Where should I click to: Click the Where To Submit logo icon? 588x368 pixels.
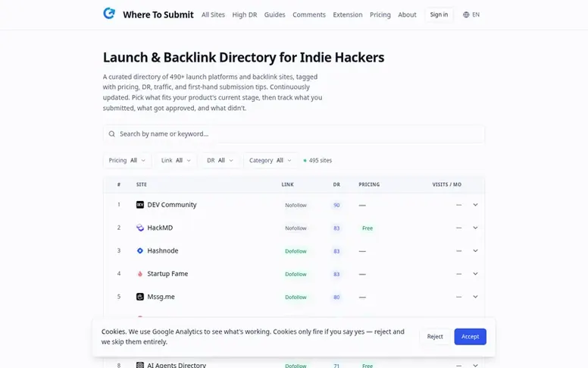pos(109,14)
